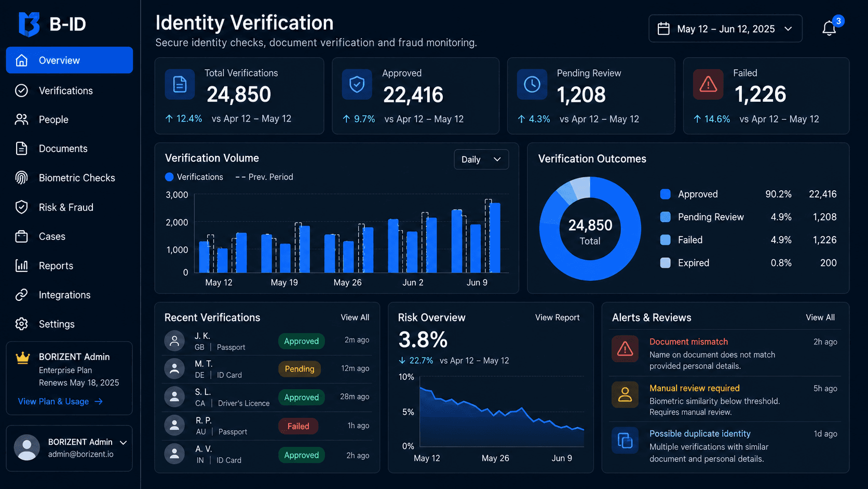Click Possible duplicate identity copy icon
Image resolution: width=868 pixels, height=489 pixels.
[625, 441]
